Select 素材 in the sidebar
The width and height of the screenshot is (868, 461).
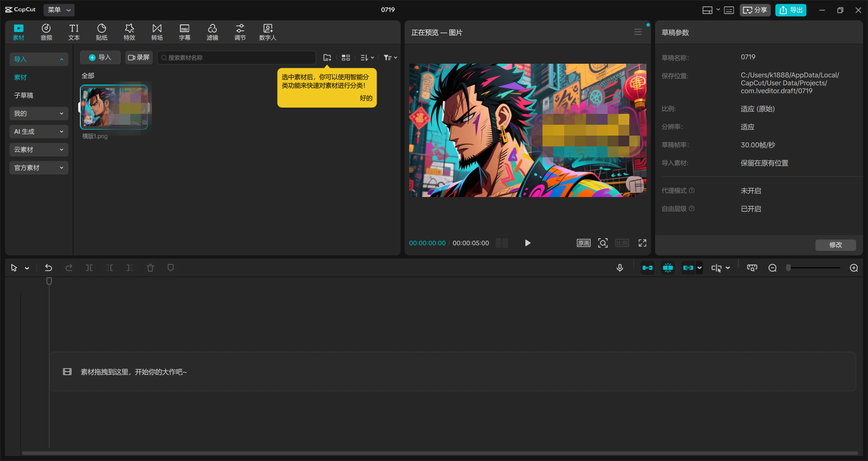pyautogui.click(x=20, y=77)
